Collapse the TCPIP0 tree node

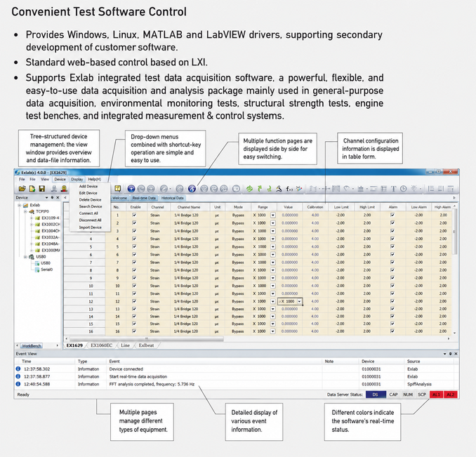(25, 211)
